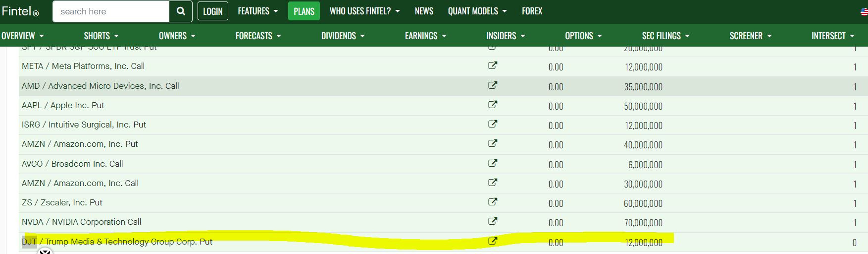Click the US flag language icon
The width and height of the screenshot is (868, 254).
point(864,12)
